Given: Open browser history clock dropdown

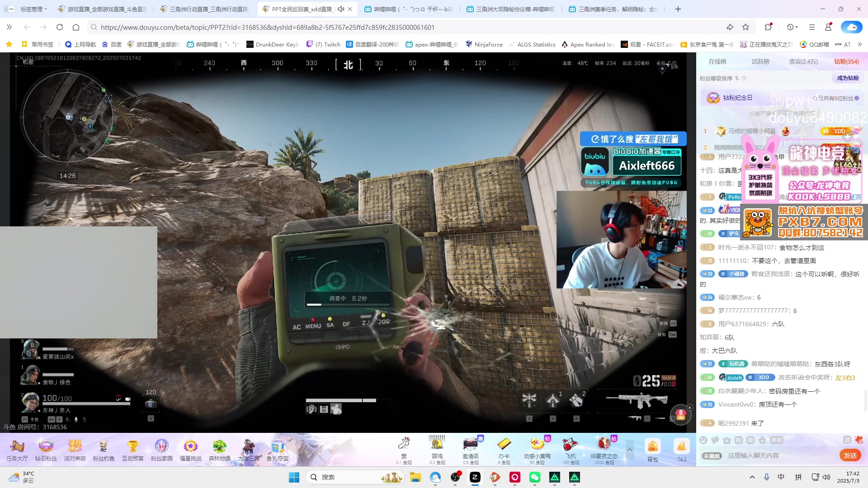Looking at the screenshot, I should tap(792, 27).
